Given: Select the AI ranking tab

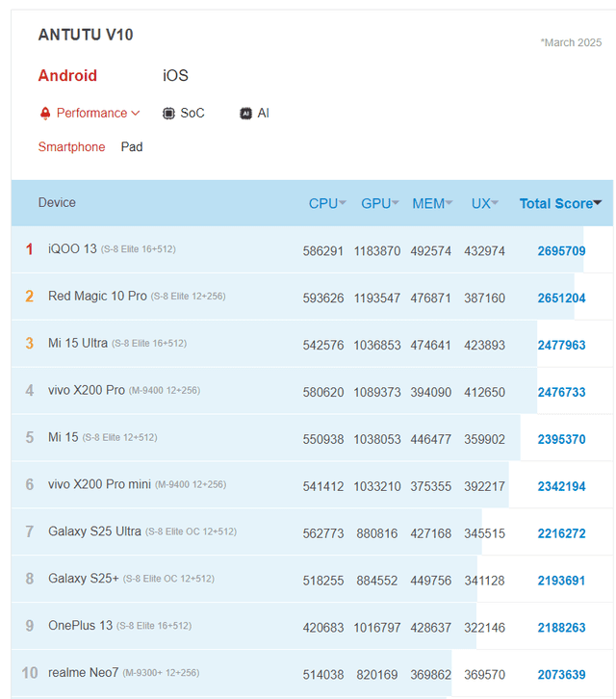Looking at the screenshot, I should [x=263, y=114].
